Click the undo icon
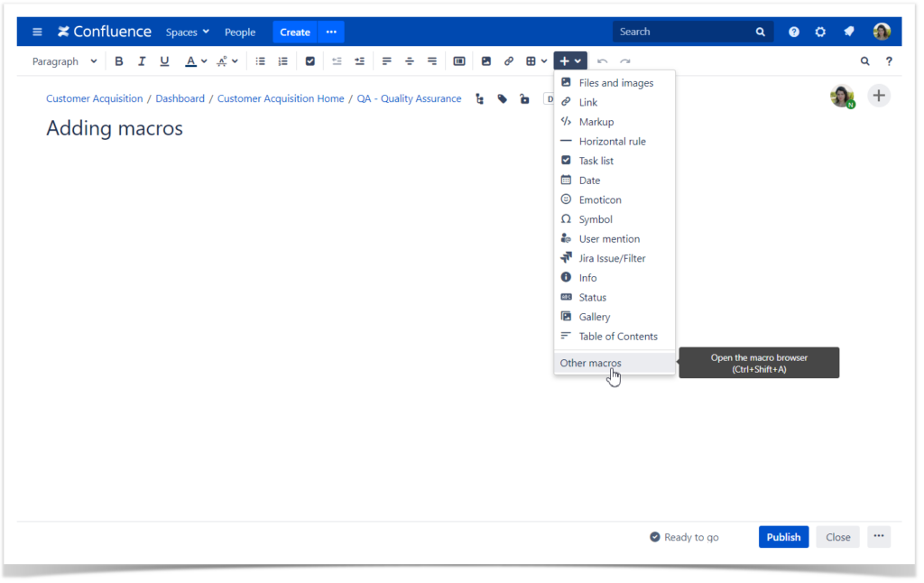924x583 pixels. (x=601, y=60)
